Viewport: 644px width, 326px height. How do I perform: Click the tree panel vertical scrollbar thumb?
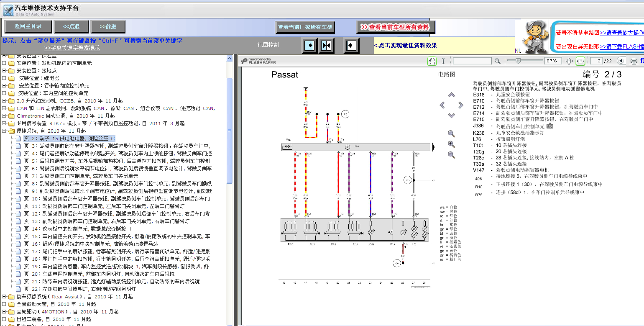229,131
